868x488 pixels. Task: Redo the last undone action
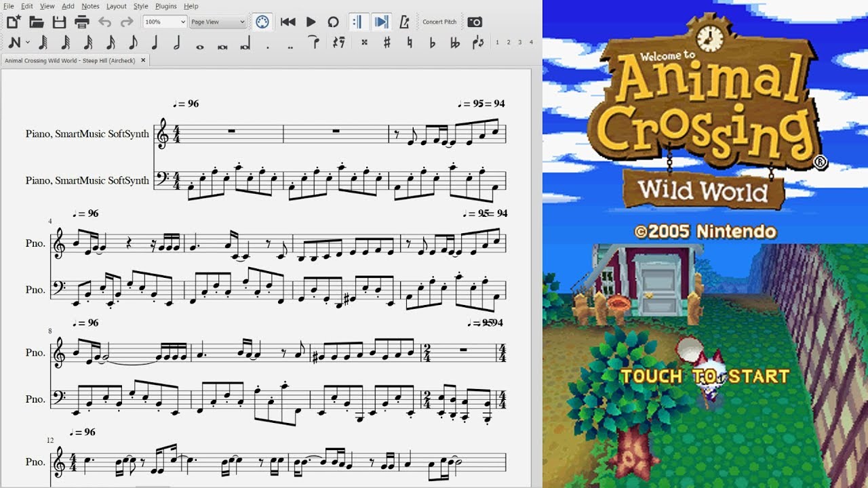click(x=127, y=22)
